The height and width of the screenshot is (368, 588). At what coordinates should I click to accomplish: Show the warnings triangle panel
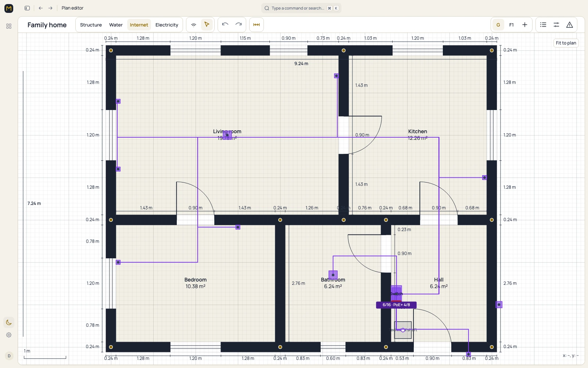click(x=570, y=25)
